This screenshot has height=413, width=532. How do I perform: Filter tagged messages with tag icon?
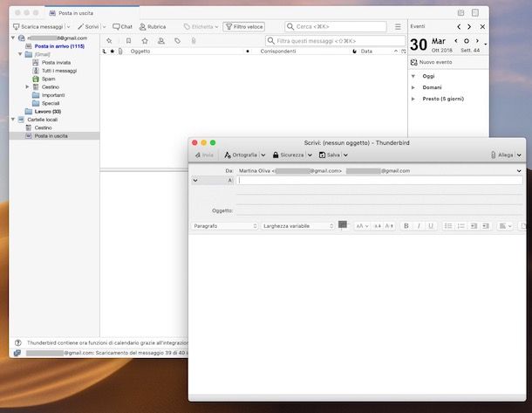[177, 41]
